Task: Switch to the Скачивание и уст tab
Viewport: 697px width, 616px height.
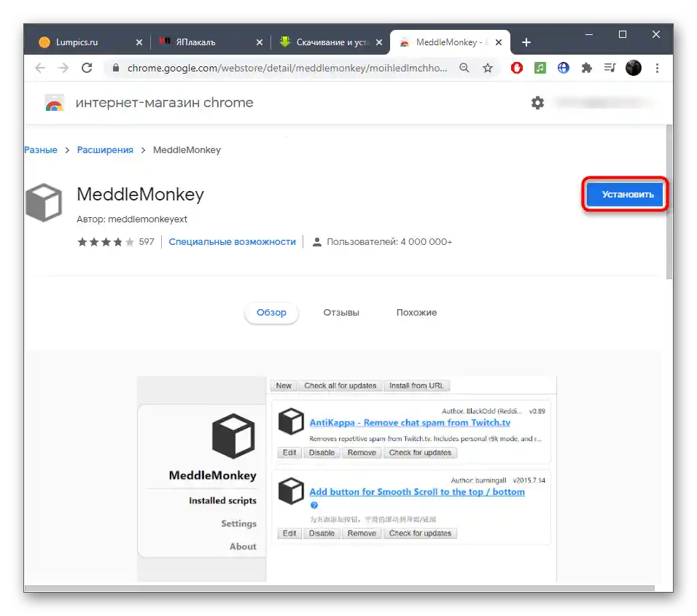Action: pos(329,42)
